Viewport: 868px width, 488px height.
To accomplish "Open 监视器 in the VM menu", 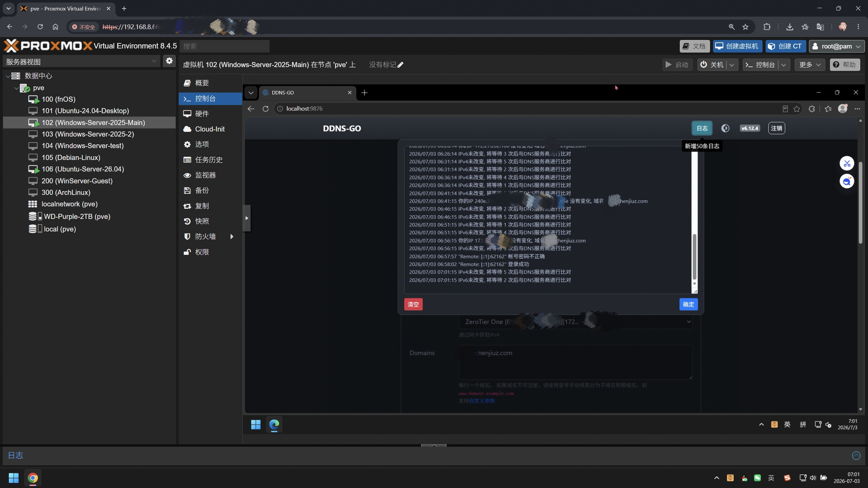I will (210, 175).
